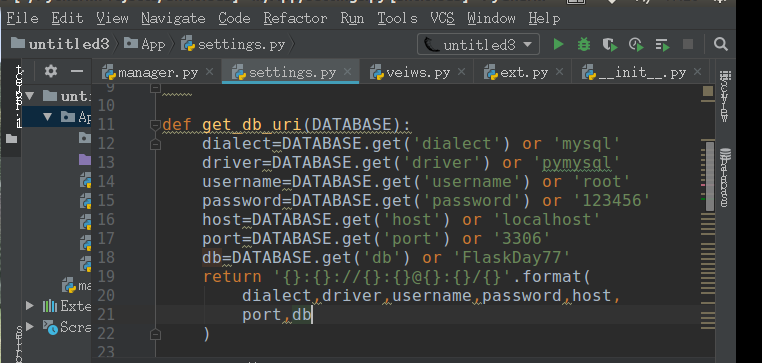This screenshot has width=762, height=363.
Task: Open the Window menu
Action: point(491,18)
